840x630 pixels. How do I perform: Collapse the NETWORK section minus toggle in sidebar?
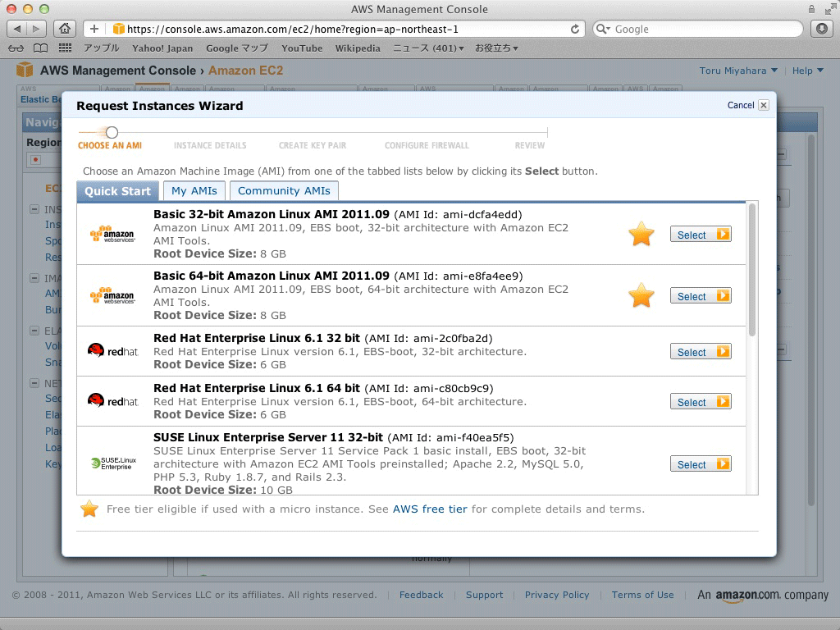pos(34,383)
